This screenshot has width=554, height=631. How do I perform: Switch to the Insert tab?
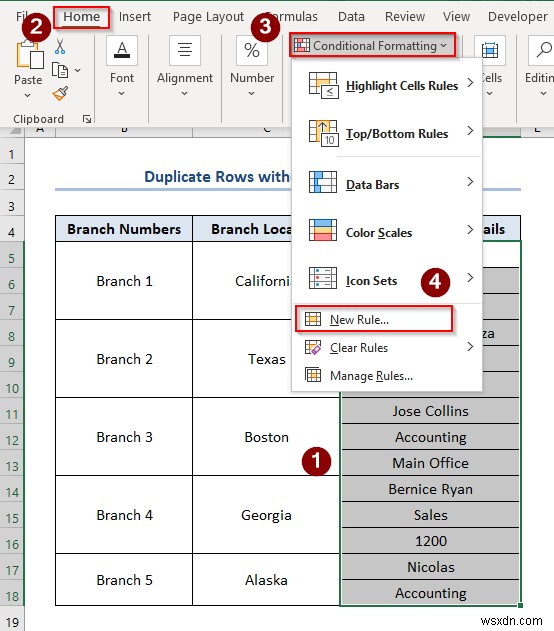pyautogui.click(x=135, y=17)
